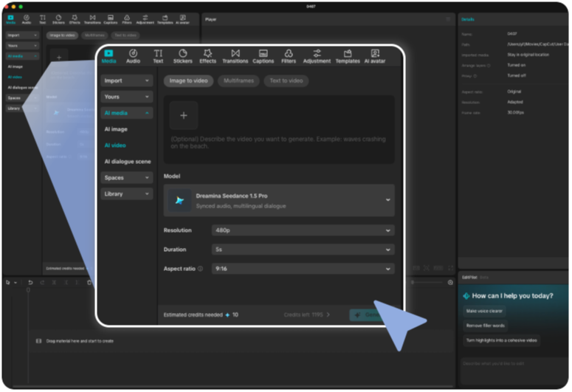Screen dimensions: 572x392
Task: Open Transitions in the magnified toolbar
Action: click(x=235, y=57)
